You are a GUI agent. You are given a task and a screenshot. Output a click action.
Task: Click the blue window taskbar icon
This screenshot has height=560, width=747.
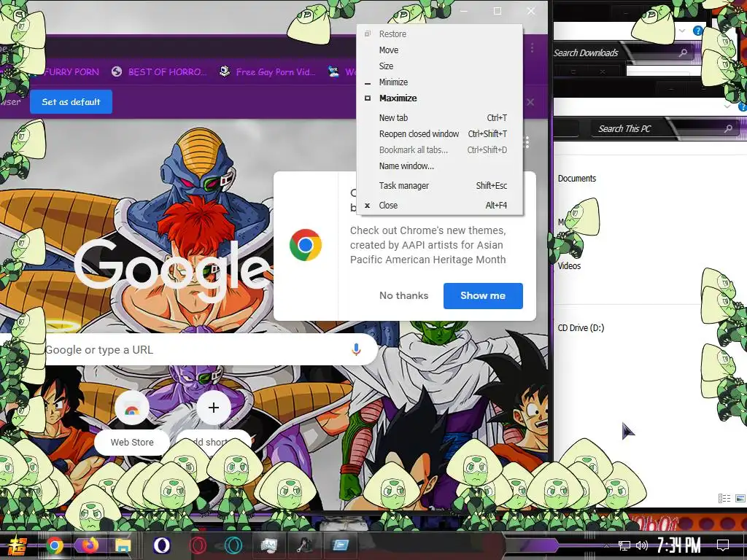[x=341, y=545]
